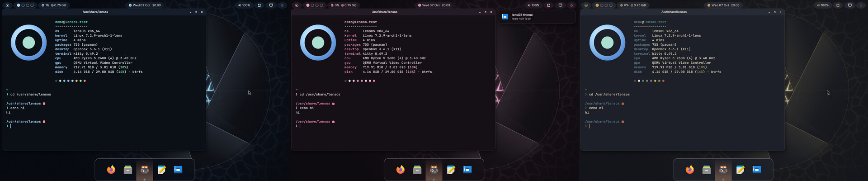Open launcher circle icon on blue-themed bar
This screenshot has width=868, height=181.
point(7,5)
